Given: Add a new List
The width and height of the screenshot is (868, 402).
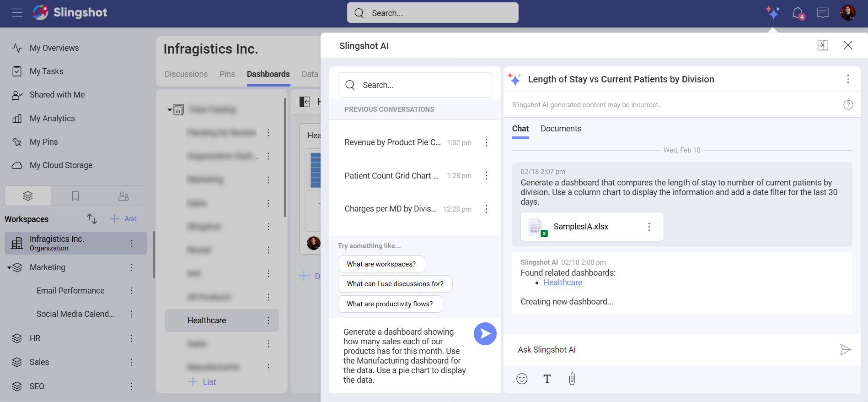Looking at the screenshot, I should point(202,382).
